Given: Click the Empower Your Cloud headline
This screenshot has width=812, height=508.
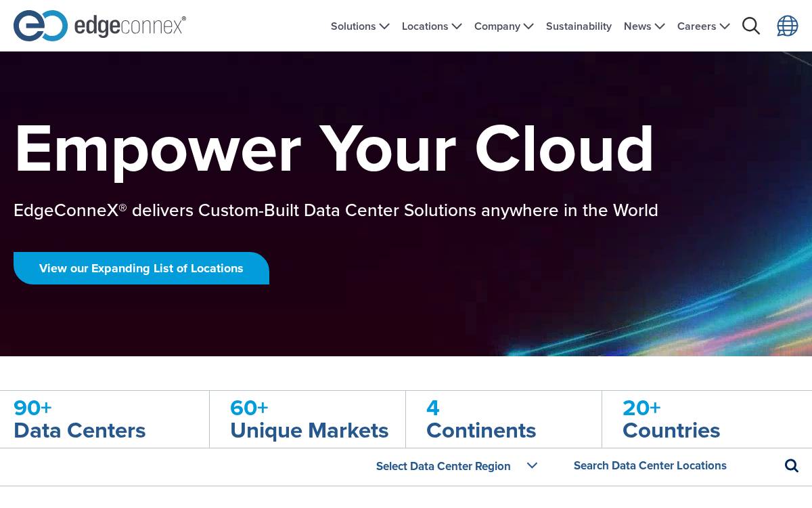Looking at the screenshot, I should [334, 149].
